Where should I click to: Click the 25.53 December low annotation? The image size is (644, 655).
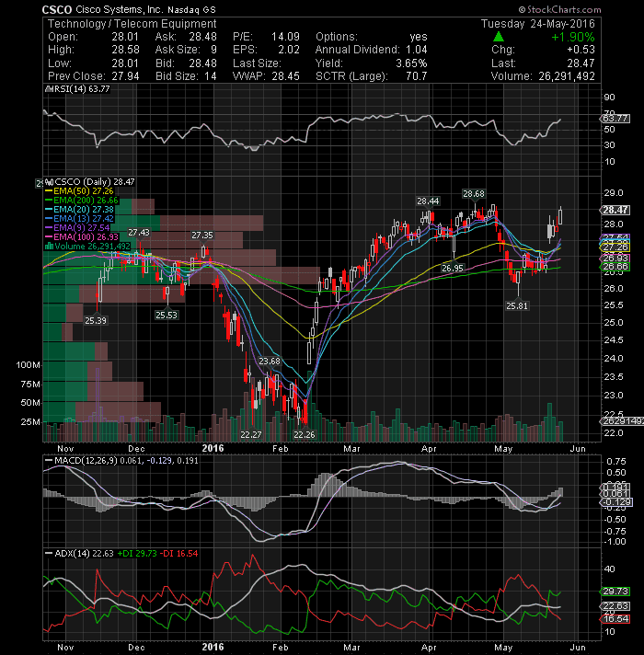(167, 315)
